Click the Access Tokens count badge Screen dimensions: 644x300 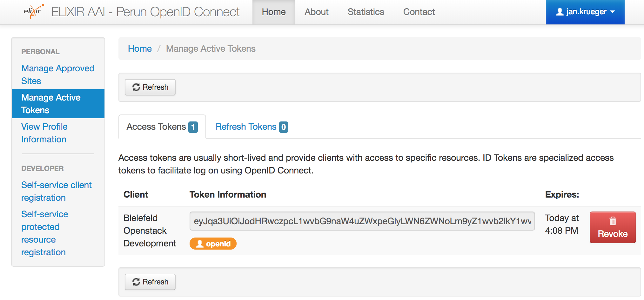[193, 127]
